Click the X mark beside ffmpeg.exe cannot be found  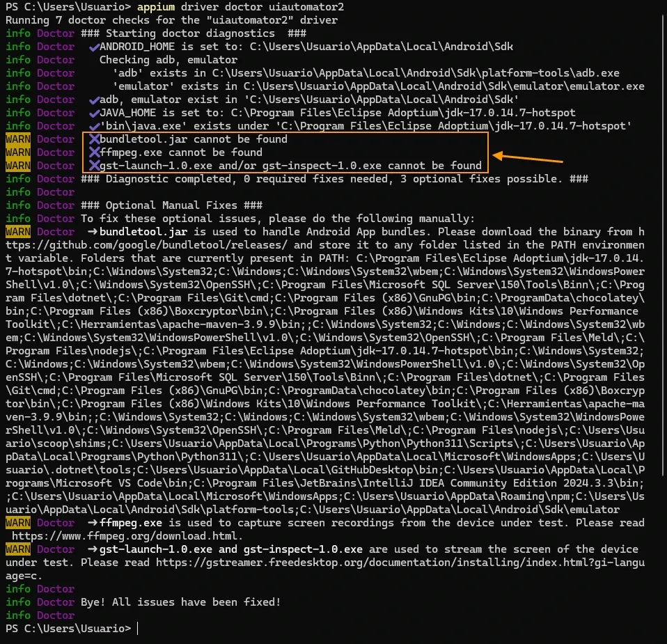(94, 152)
